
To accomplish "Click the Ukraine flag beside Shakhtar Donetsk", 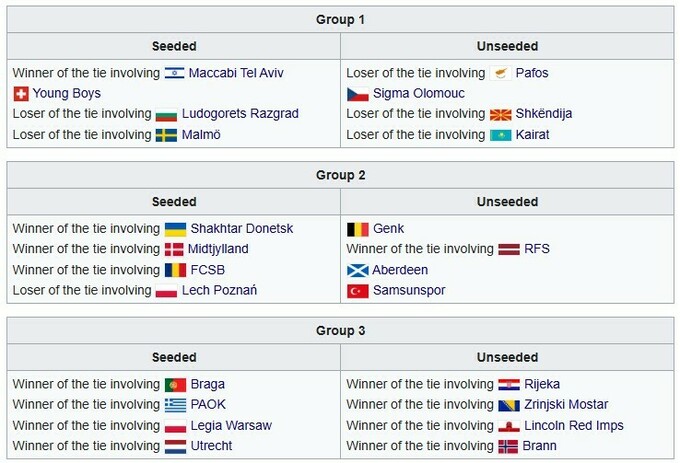I will coord(174,229).
